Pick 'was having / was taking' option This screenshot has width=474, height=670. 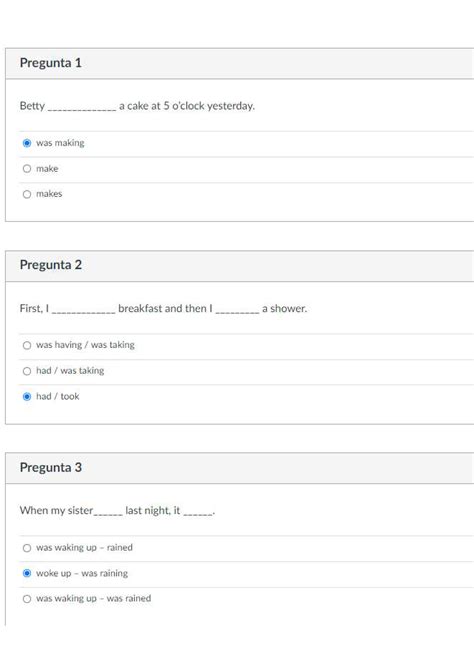(x=27, y=345)
